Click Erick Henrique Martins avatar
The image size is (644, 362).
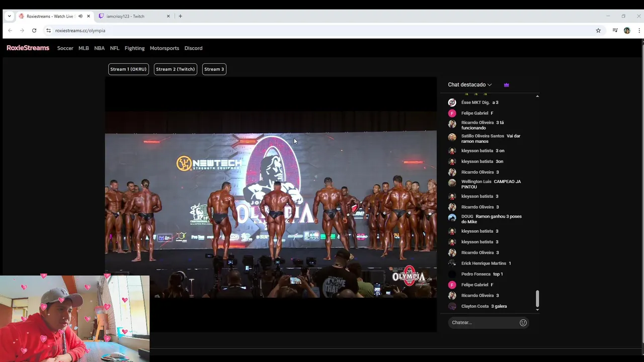tap(452, 263)
